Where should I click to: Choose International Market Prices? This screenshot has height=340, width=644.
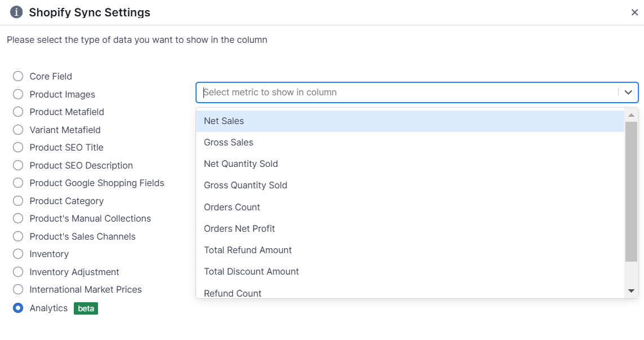click(17, 290)
